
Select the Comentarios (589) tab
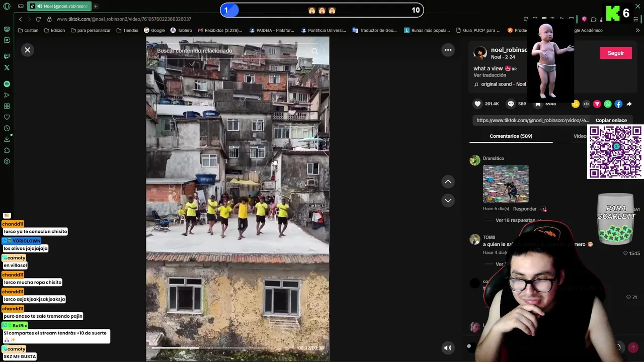pyautogui.click(x=511, y=136)
